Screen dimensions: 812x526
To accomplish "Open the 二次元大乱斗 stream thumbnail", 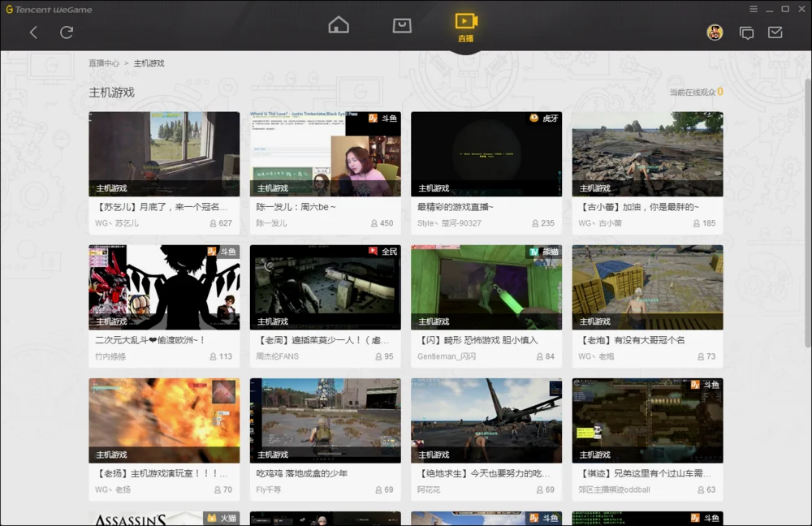I will [x=164, y=287].
